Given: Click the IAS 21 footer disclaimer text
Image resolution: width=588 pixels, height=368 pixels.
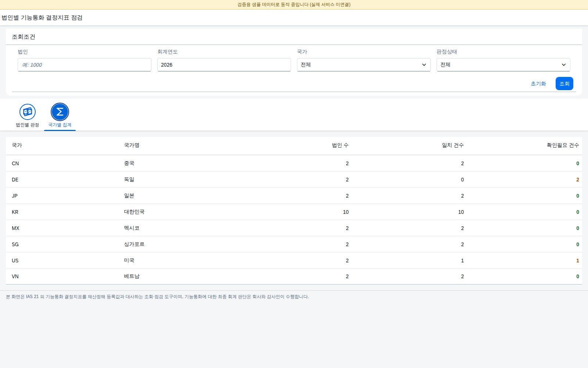Looking at the screenshot, I should [x=157, y=297].
